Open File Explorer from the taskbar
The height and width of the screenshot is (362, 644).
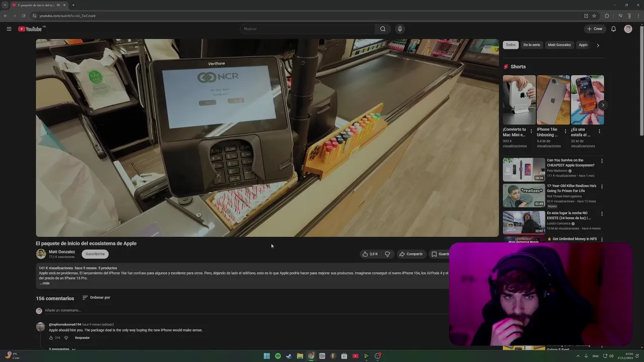click(300, 356)
